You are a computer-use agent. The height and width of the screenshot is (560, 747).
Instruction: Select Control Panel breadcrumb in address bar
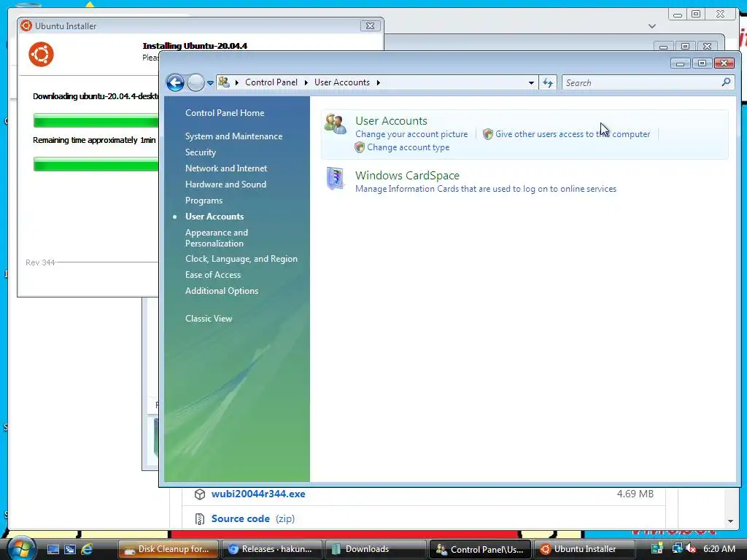(271, 82)
